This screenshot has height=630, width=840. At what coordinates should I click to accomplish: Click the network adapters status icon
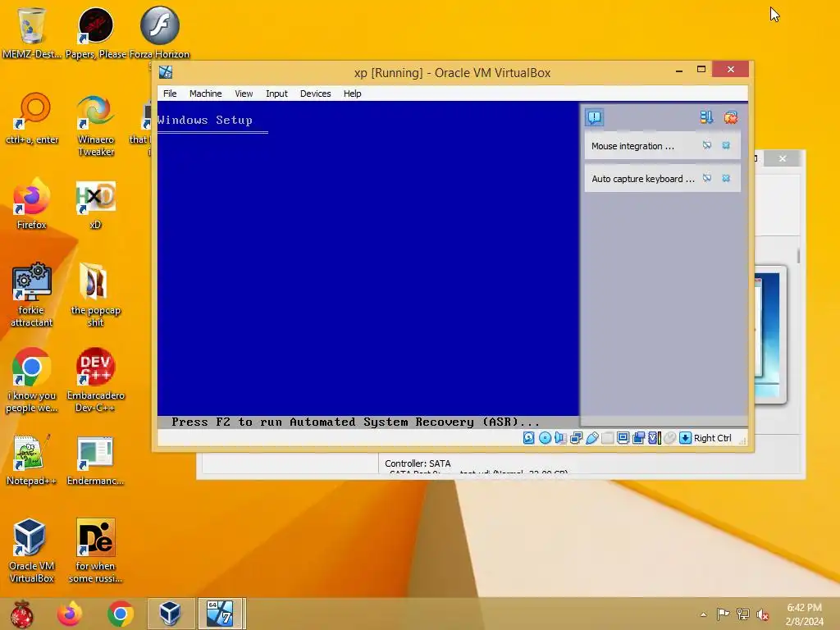point(577,438)
